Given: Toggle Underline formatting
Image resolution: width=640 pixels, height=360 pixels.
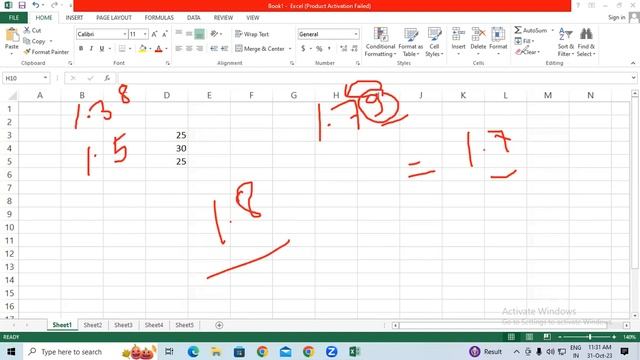Looking at the screenshot, I should click(102, 49).
